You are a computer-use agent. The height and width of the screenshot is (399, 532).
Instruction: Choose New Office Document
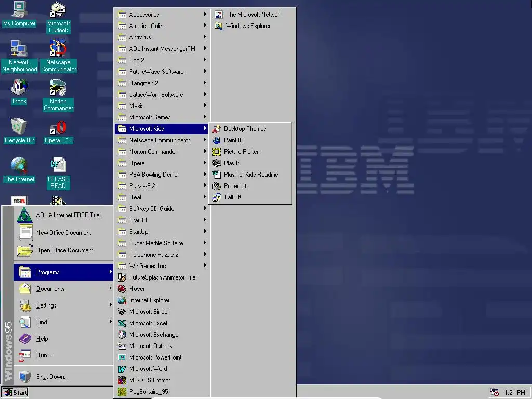coord(63,233)
